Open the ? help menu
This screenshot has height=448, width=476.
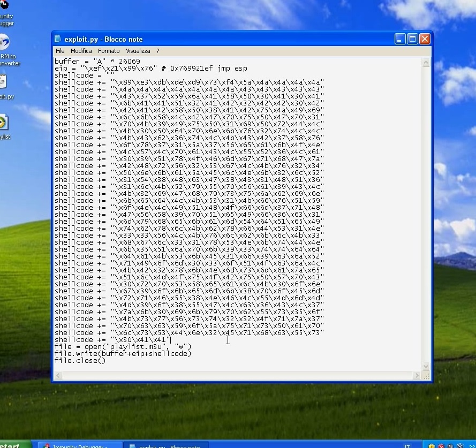pyautogui.click(x=158, y=51)
